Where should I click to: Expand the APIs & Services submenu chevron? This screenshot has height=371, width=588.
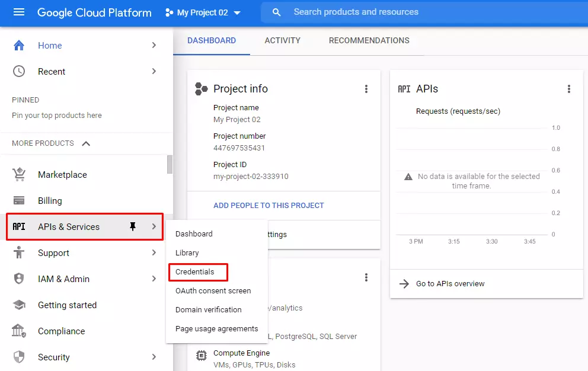coord(154,226)
